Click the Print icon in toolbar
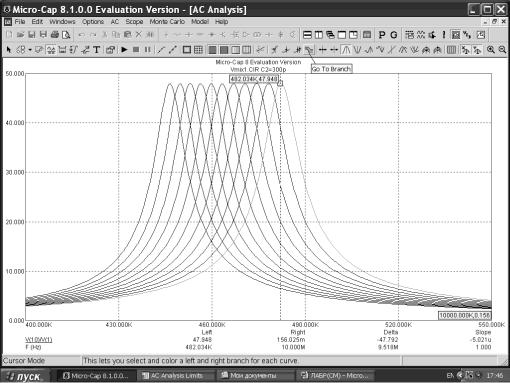 tap(55, 35)
